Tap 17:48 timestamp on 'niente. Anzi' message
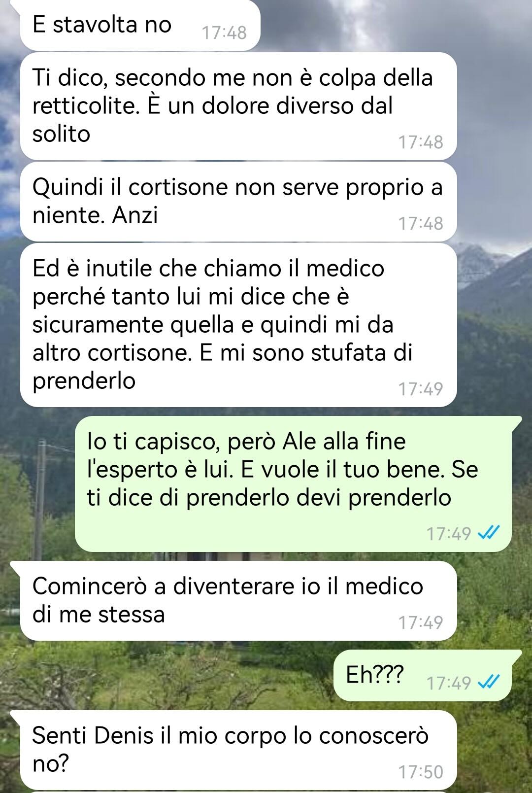532x793 pixels. pos(421,223)
